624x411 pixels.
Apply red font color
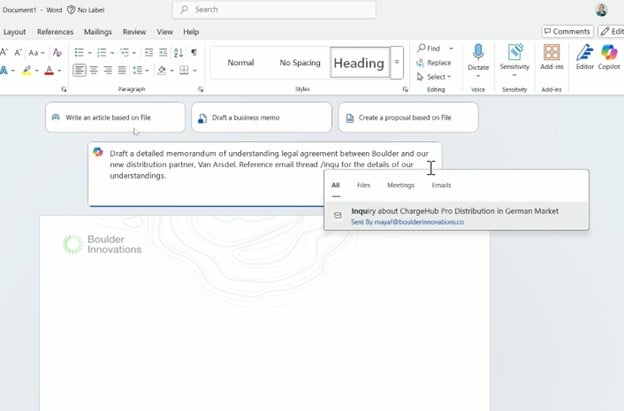click(x=49, y=71)
